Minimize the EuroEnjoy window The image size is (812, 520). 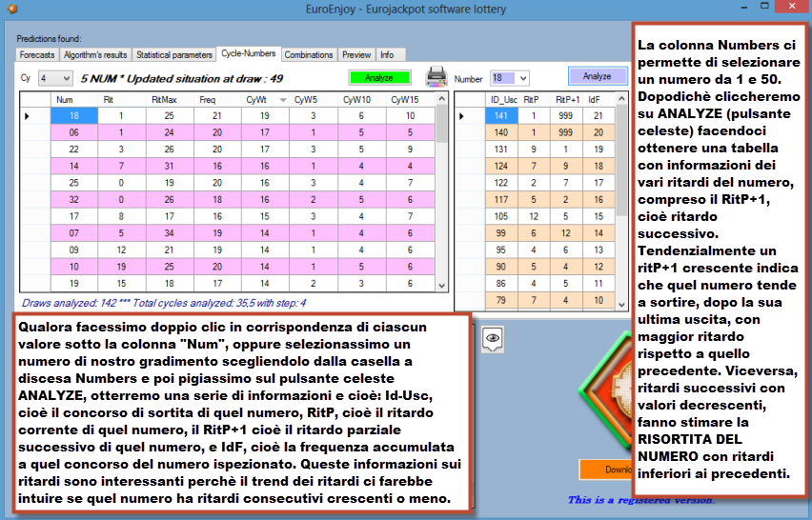(x=743, y=7)
